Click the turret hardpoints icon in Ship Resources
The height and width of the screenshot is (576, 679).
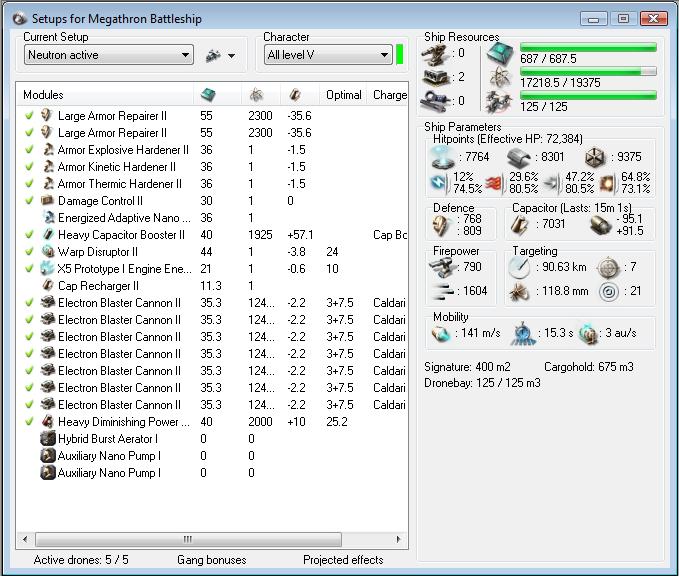tap(434, 54)
